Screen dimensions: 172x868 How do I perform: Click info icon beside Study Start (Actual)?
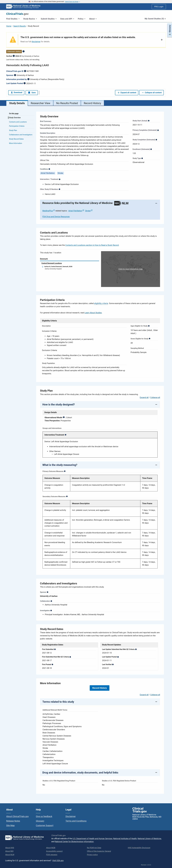coord(149,121)
